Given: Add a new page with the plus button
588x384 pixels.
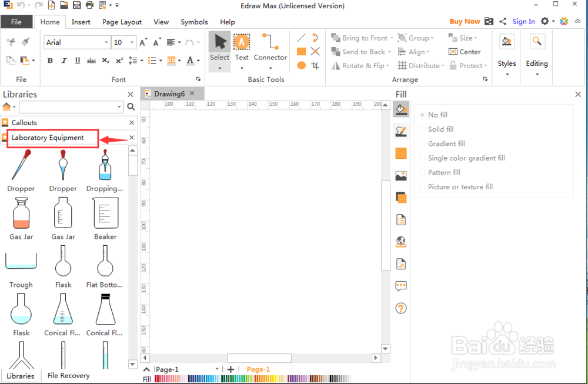Looking at the screenshot, I should tap(230, 369).
